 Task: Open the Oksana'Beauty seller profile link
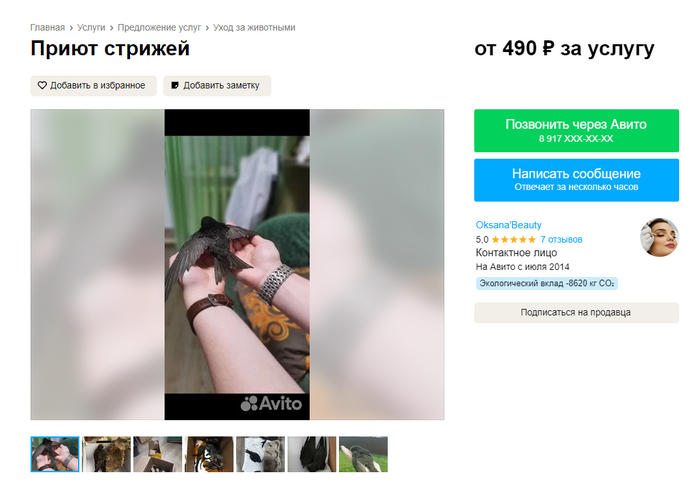(508, 225)
